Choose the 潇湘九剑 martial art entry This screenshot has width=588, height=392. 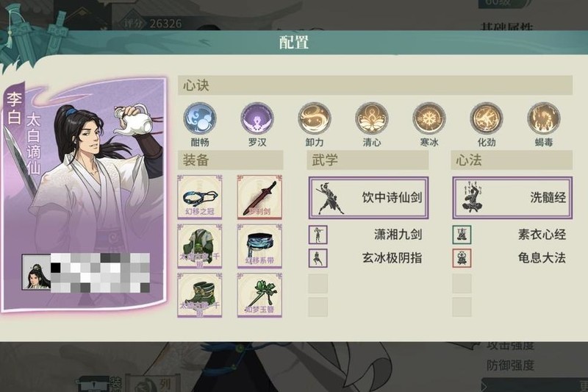[365, 235]
